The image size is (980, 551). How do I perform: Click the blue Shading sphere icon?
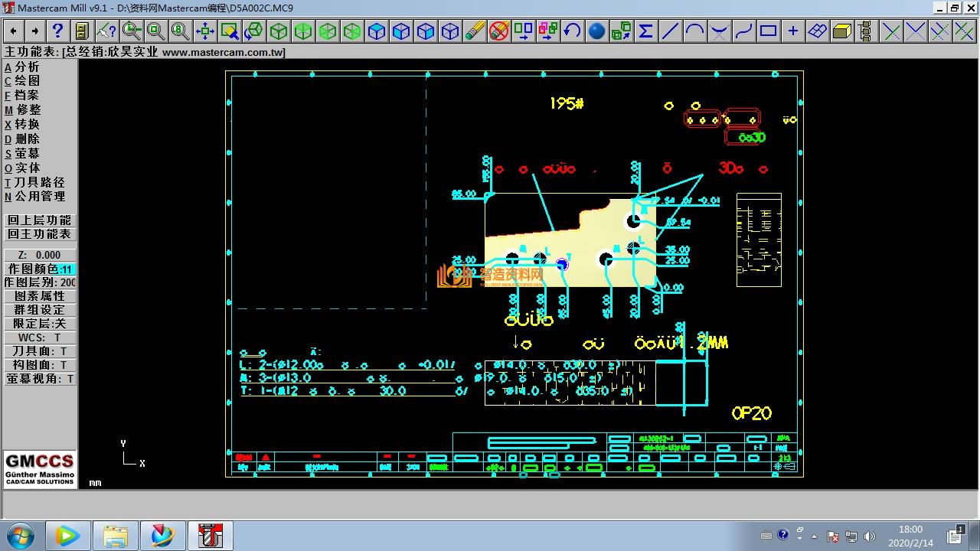(x=596, y=31)
